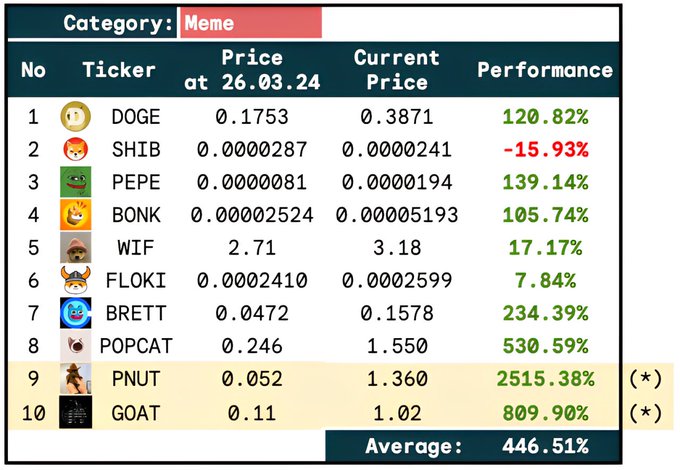Viewport: 680px width, 470px height.
Task: Click the red Meme category cell
Action: pyautogui.click(x=251, y=23)
